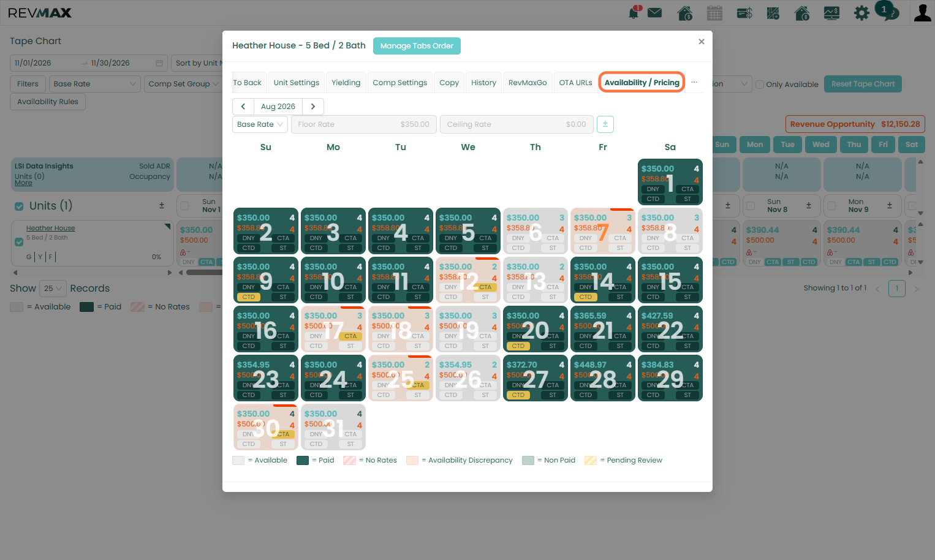Screen dimensions: 935x560
Task: Open the revenue monitor chart icon
Action: [831, 13]
